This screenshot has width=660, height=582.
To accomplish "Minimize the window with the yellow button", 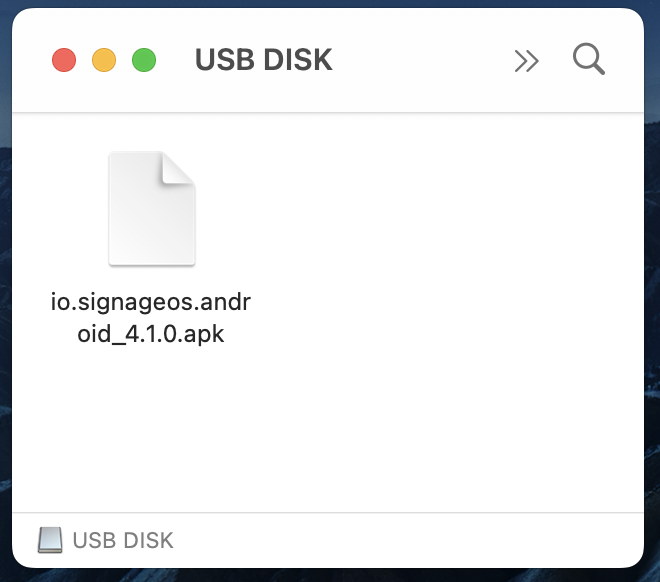I will click(x=104, y=60).
